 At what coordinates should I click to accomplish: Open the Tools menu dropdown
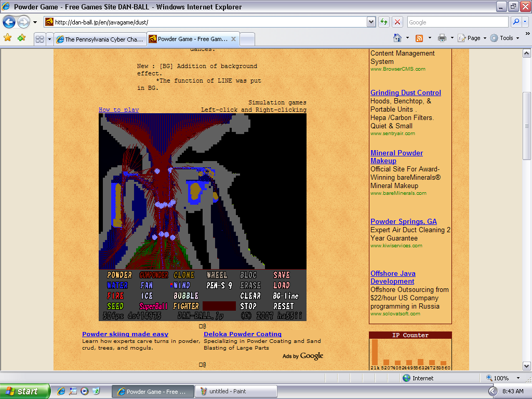click(506, 38)
